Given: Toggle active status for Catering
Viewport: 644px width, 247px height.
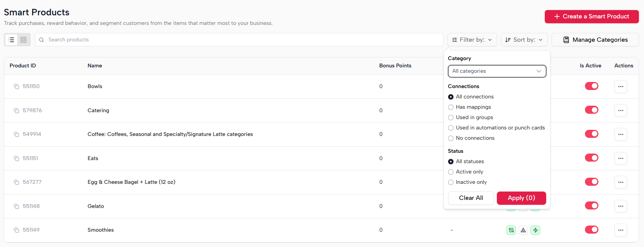Looking at the screenshot, I should point(591,110).
